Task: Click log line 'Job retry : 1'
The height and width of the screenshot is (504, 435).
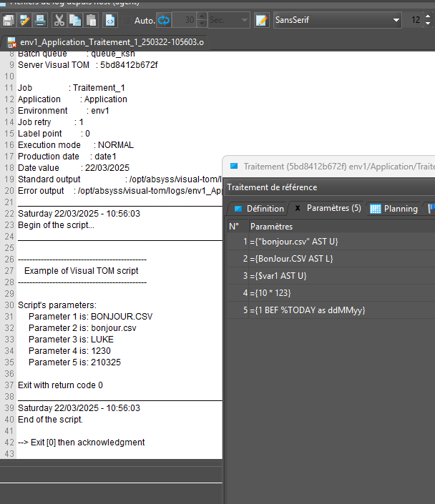Action: (x=51, y=122)
